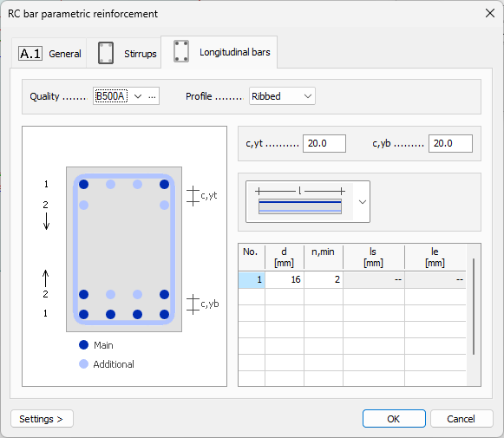Click the diameter cell with value 16
Screen dimensions: 504x438
[285, 279]
